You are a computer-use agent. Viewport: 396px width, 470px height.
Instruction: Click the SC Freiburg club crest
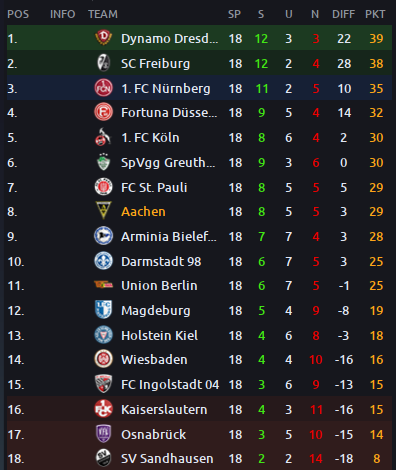click(x=103, y=63)
